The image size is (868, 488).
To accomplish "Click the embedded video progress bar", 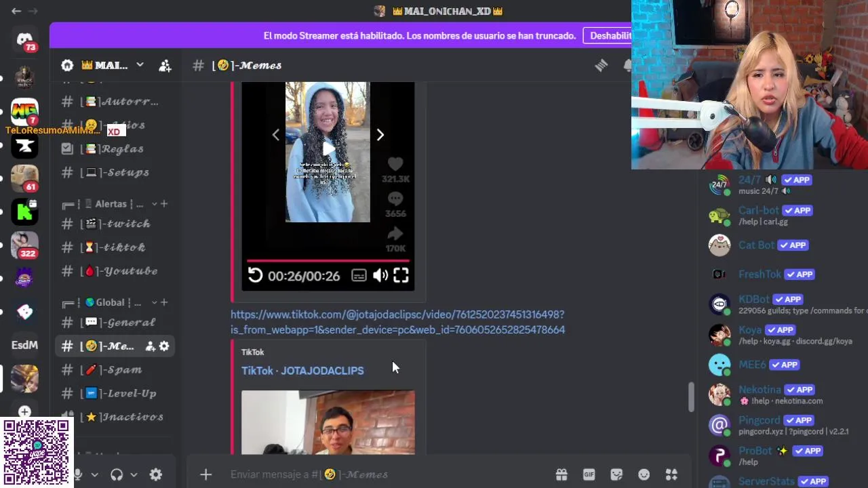I will (328, 260).
